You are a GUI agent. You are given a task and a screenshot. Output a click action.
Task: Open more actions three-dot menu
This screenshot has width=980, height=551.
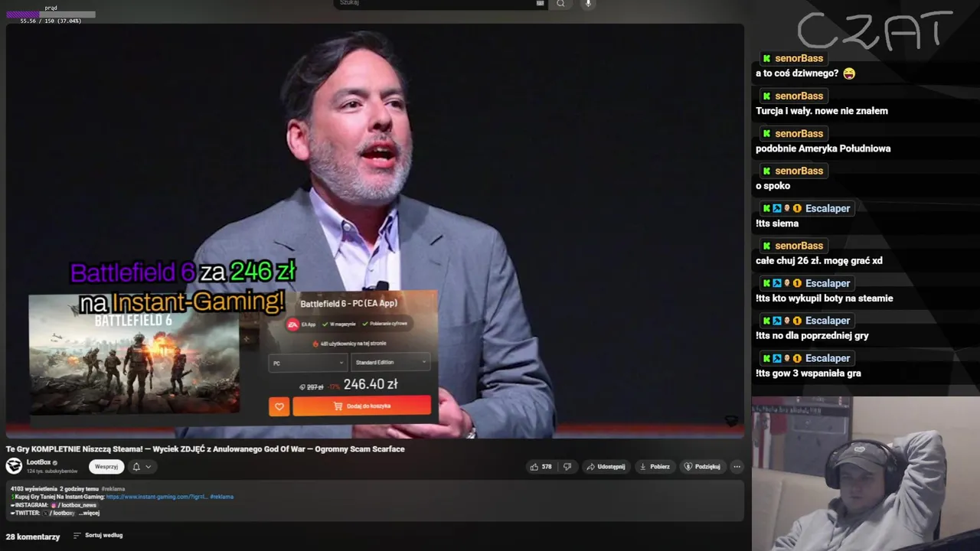(737, 466)
